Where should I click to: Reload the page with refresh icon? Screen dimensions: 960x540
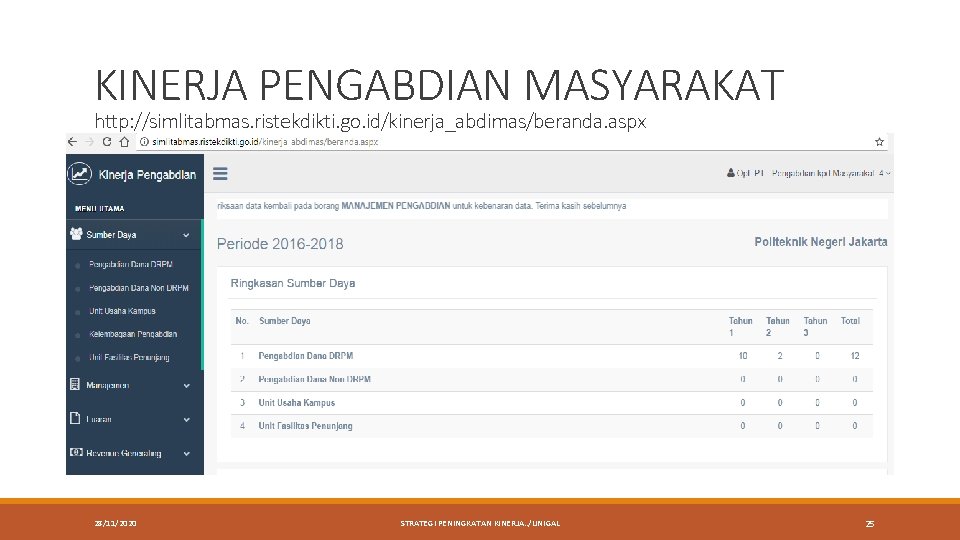click(107, 142)
